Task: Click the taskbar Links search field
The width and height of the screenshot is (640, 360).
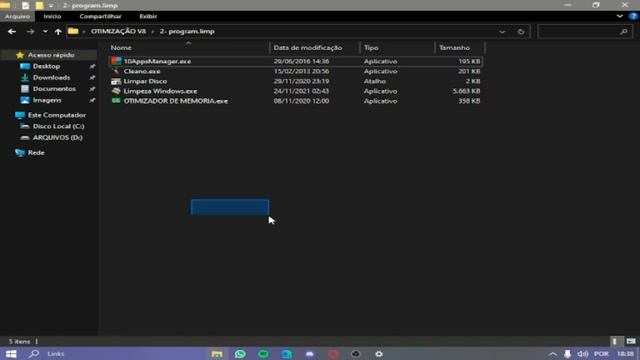Action: [56, 354]
